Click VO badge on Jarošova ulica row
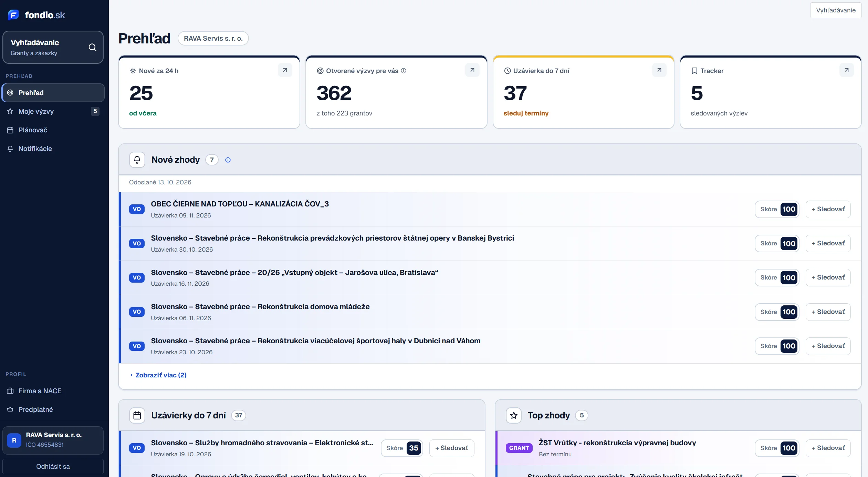This screenshot has height=477, width=868. point(137,277)
